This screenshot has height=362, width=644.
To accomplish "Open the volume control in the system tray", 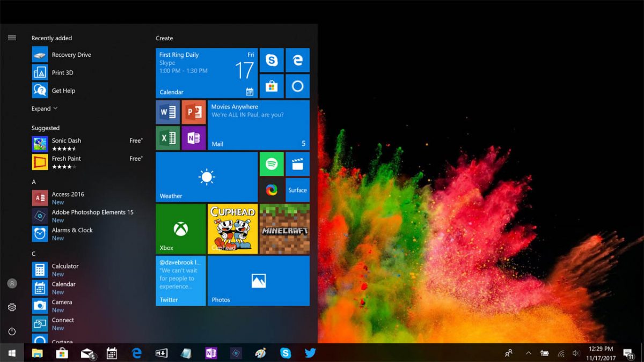I will 576,353.
